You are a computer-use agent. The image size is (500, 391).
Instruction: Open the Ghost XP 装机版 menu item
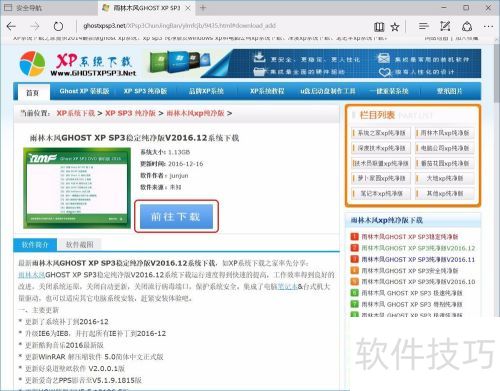(x=84, y=91)
